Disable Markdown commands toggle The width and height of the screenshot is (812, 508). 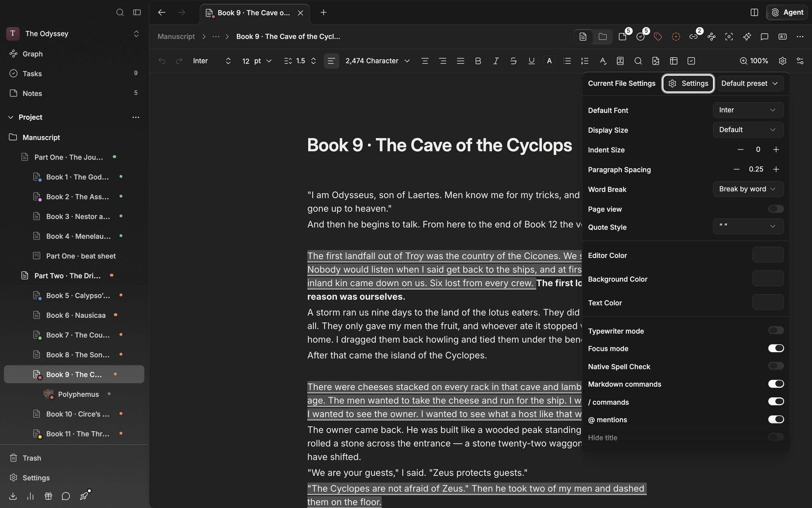[x=776, y=384]
